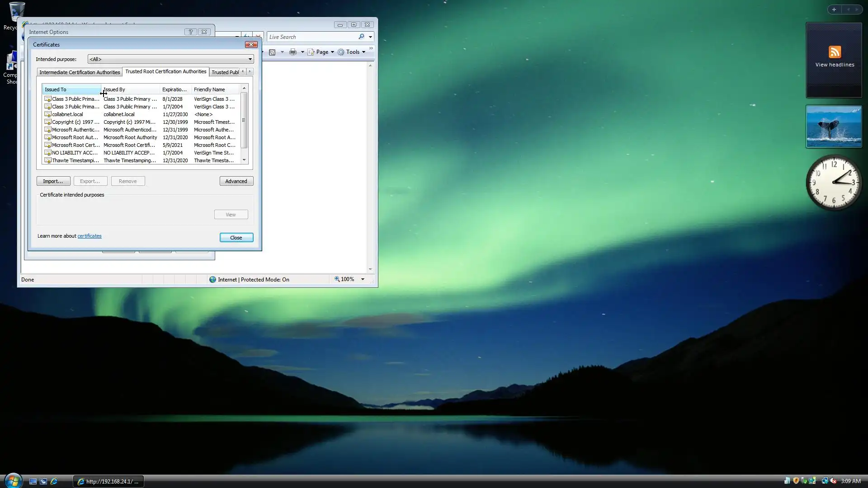
Task: Click the Live Search magnifier icon
Action: pyautogui.click(x=361, y=37)
